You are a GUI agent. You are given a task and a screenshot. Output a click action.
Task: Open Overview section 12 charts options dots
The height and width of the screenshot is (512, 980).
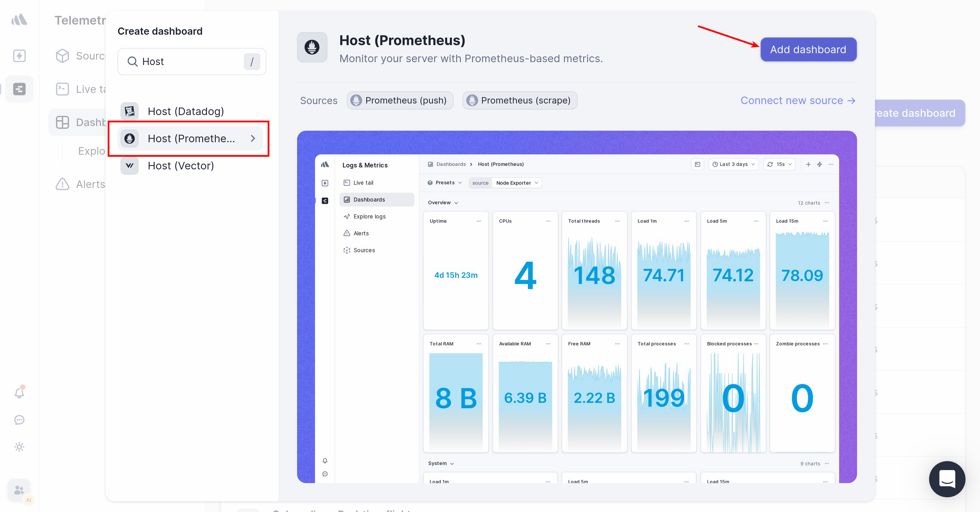[x=826, y=203]
